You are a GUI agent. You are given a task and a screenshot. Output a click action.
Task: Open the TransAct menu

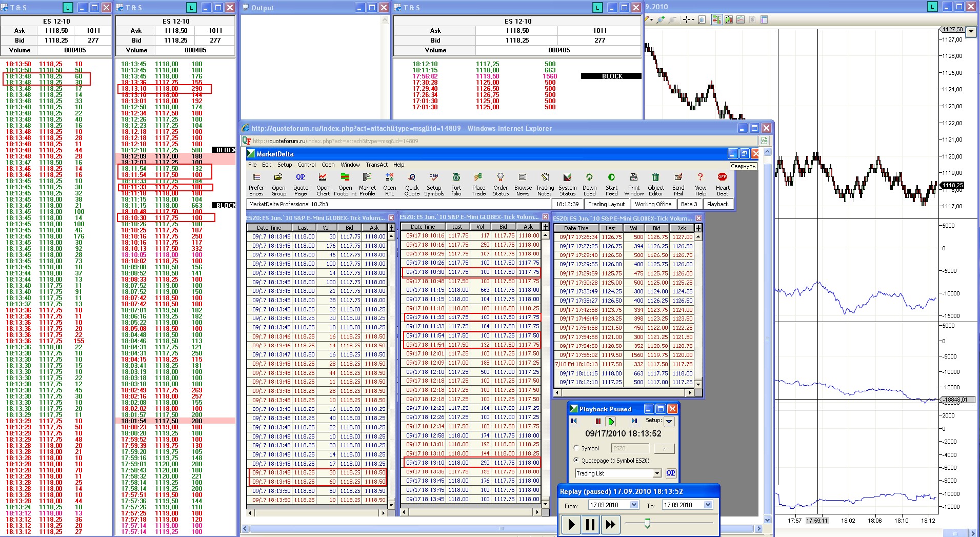tap(376, 165)
